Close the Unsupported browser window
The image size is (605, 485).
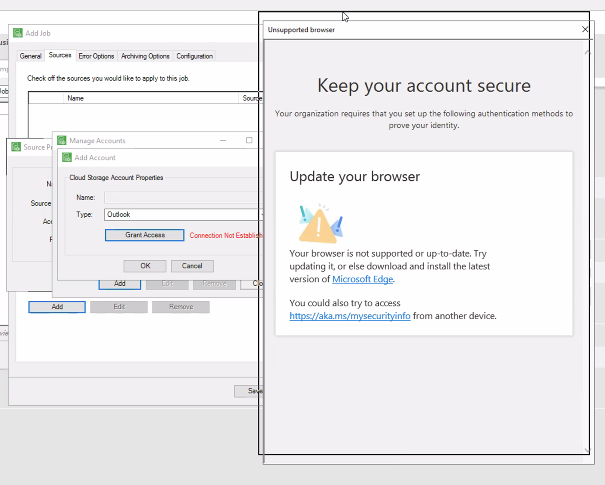[585, 30]
